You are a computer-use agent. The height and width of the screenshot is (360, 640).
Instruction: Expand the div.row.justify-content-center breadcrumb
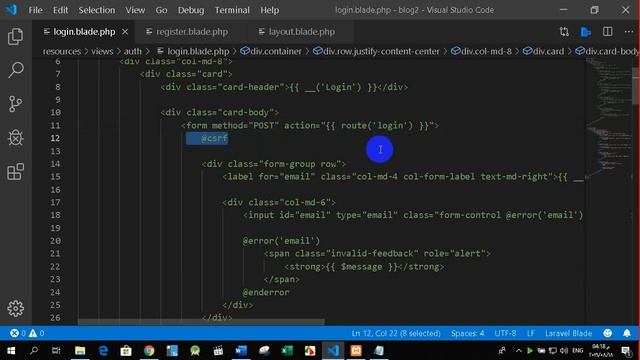tap(376, 51)
